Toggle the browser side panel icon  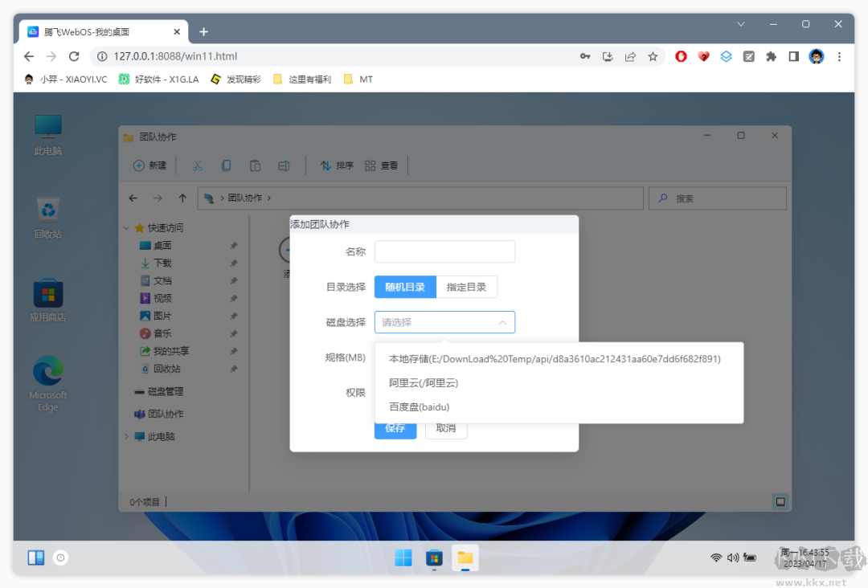click(x=794, y=56)
